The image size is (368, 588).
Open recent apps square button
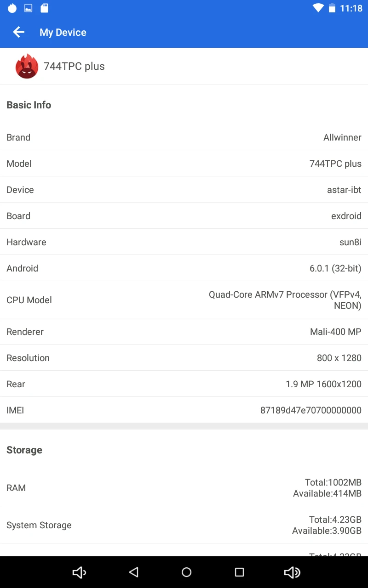(239, 572)
